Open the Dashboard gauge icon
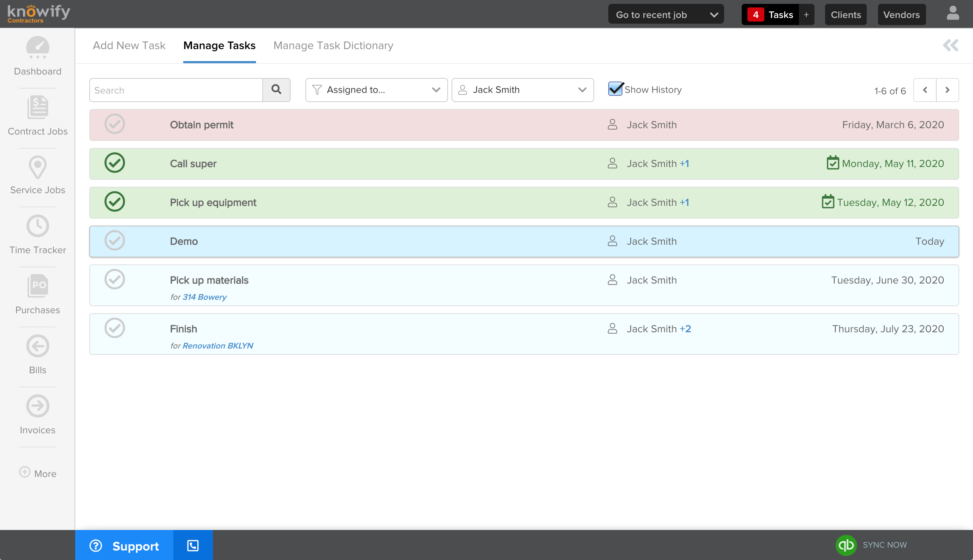Screen dimensions: 973x560 tap(38, 47)
